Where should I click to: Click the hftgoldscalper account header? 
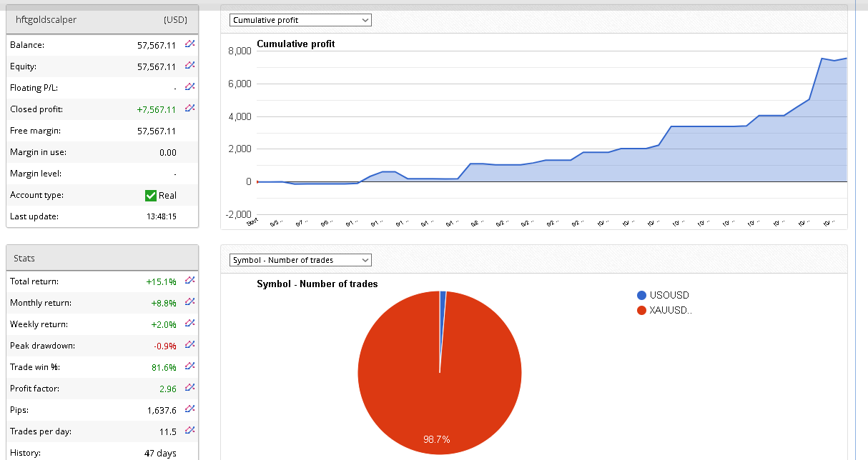pos(102,19)
